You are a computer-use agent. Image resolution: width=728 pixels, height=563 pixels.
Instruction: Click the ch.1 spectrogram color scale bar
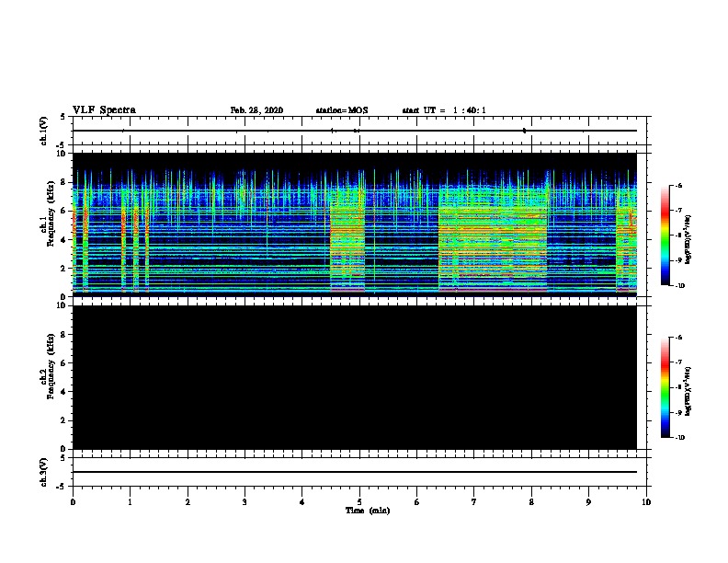(x=665, y=236)
